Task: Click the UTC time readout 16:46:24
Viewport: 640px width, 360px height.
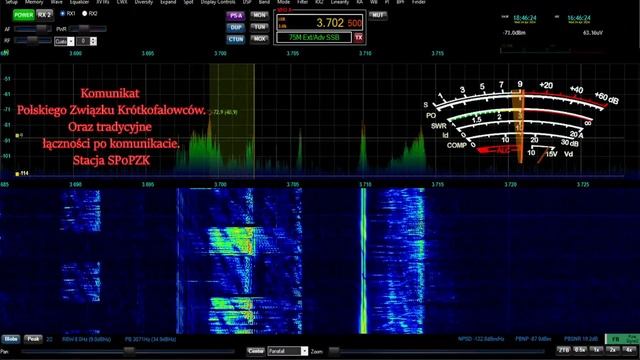Action: (x=579, y=18)
